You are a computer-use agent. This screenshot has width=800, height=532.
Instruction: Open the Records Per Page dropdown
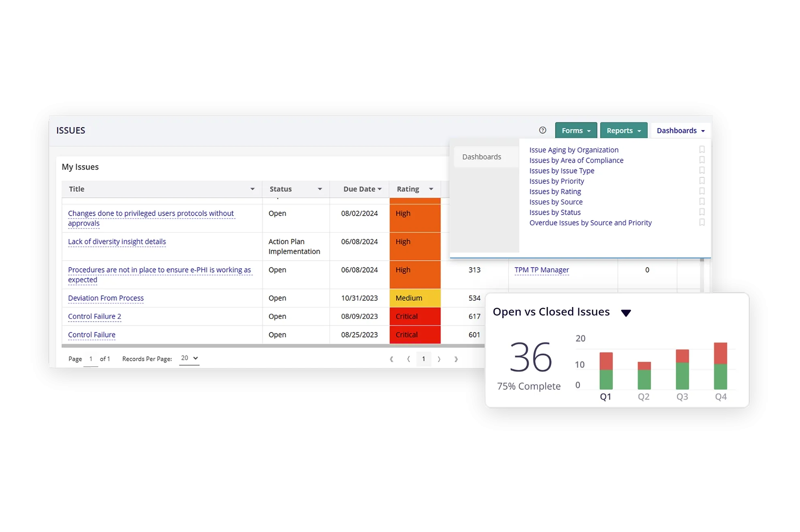coord(189,358)
